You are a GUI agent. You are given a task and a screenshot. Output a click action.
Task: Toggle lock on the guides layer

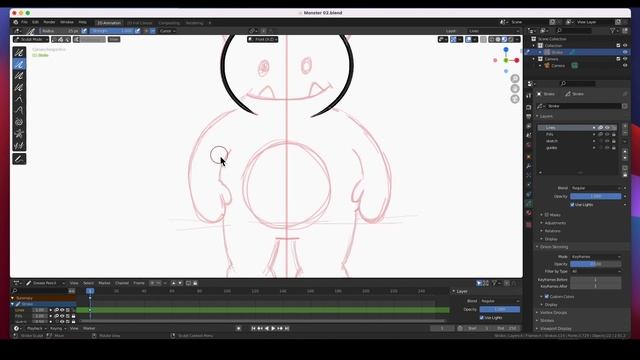614,147
